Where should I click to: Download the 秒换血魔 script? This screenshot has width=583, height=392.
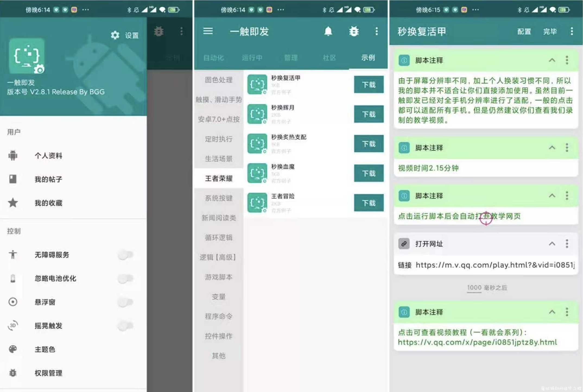click(x=369, y=173)
